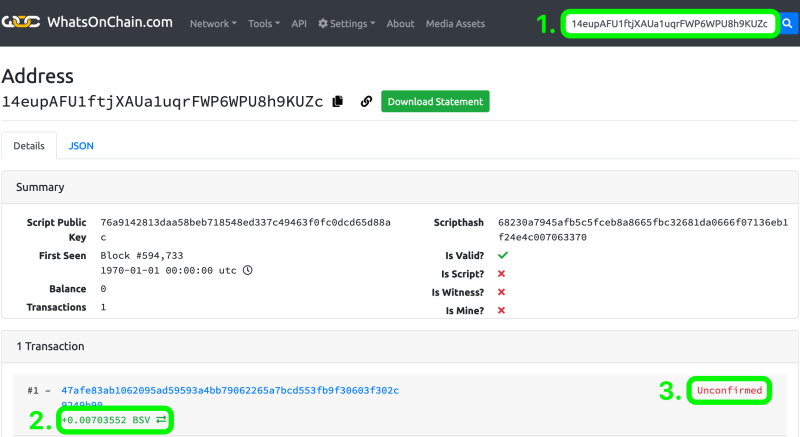Focus the address search input field
This screenshot has height=437, width=800.
[669, 23]
